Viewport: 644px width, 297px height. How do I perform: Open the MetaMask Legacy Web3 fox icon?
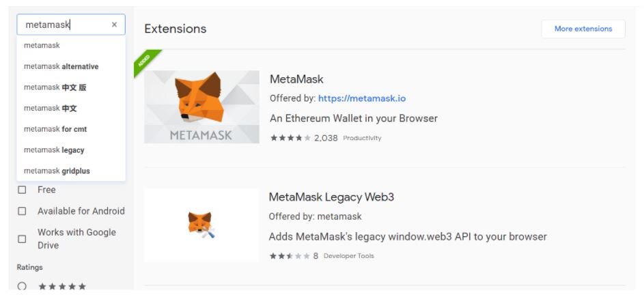pyautogui.click(x=201, y=225)
